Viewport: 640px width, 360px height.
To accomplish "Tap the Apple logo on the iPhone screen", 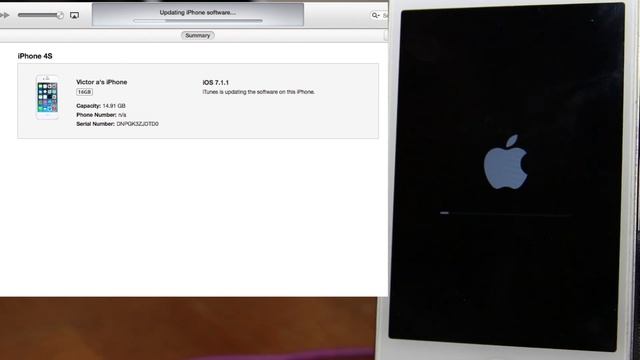I will click(505, 162).
